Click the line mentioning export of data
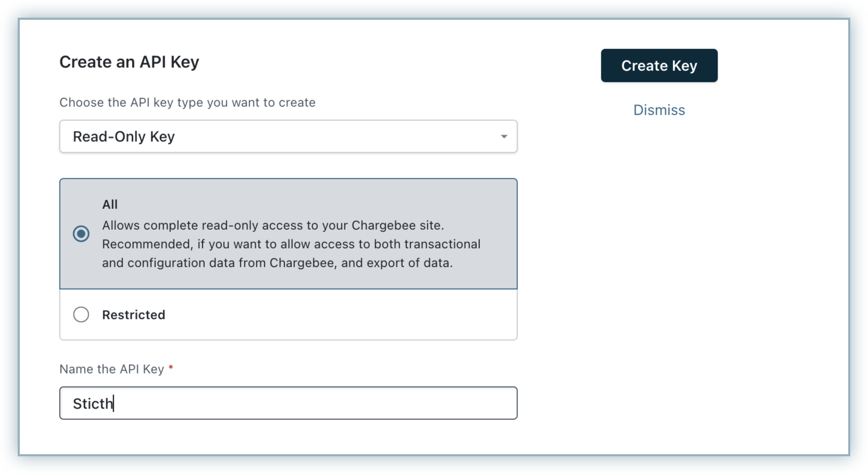The height and width of the screenshot is (474, 868). pyautogui.click(x=277, y=263)
